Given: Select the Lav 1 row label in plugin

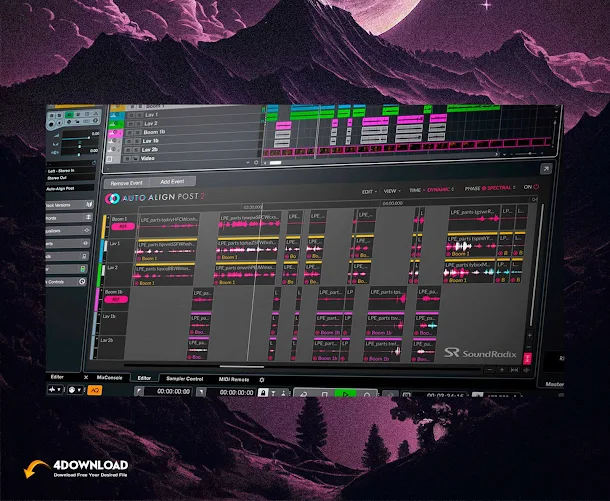Looking at the screenshot, I should coord(115,243).
